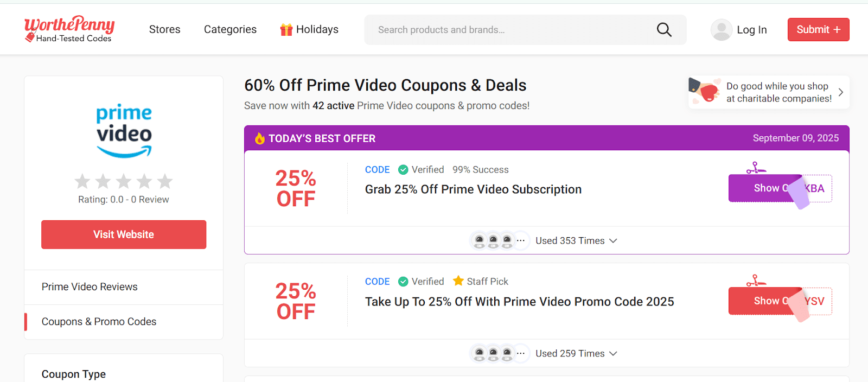Click the search magnifier icon
This screenshot has height=382, width=868.
coord(664,29)
